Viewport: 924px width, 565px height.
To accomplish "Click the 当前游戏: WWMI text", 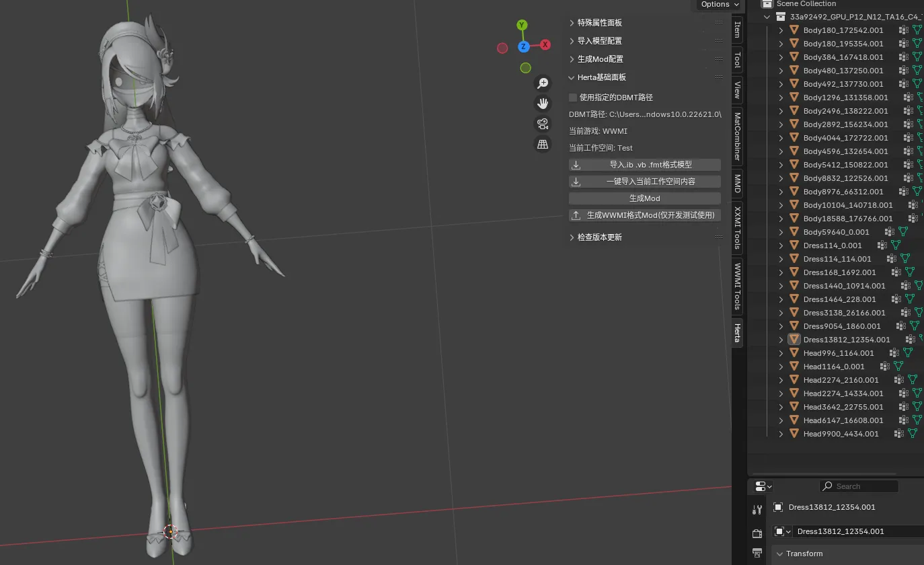I will click(598, 131).
